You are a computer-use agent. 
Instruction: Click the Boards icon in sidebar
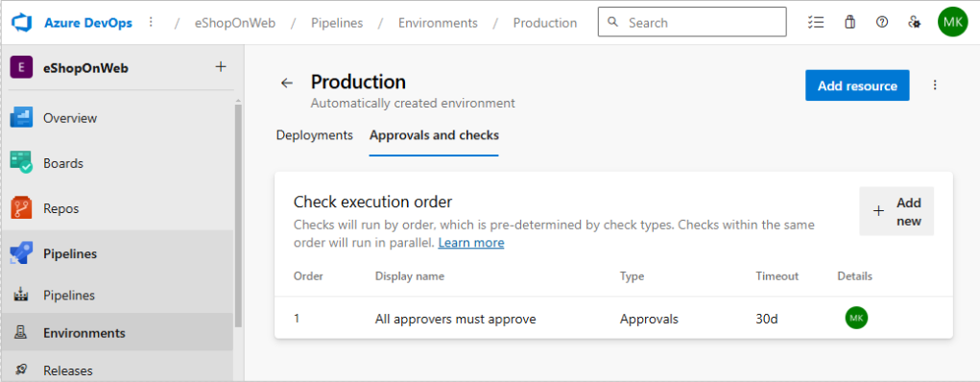point(21,163)
